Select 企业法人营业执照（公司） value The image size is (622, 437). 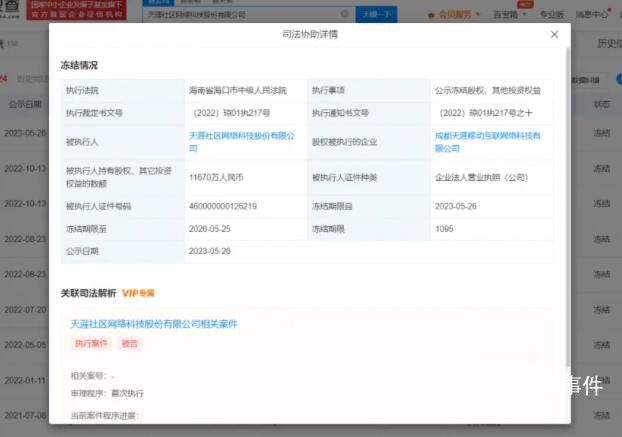(x=482, y=177)
